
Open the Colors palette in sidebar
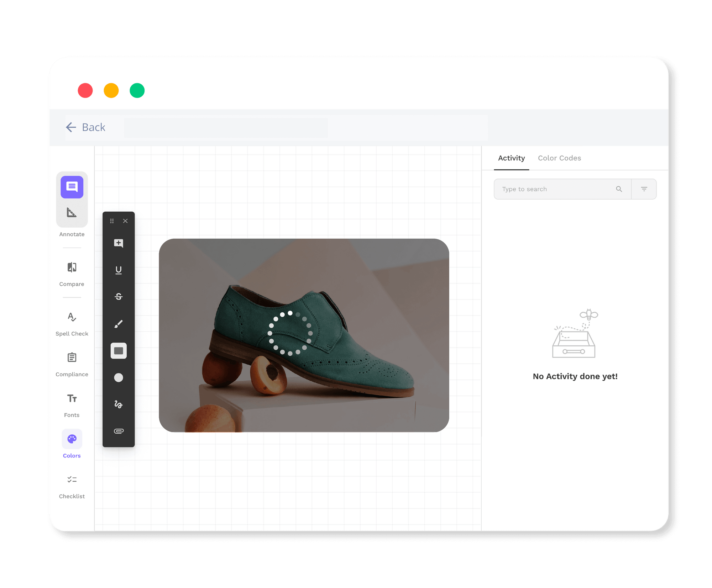point(72,439)
